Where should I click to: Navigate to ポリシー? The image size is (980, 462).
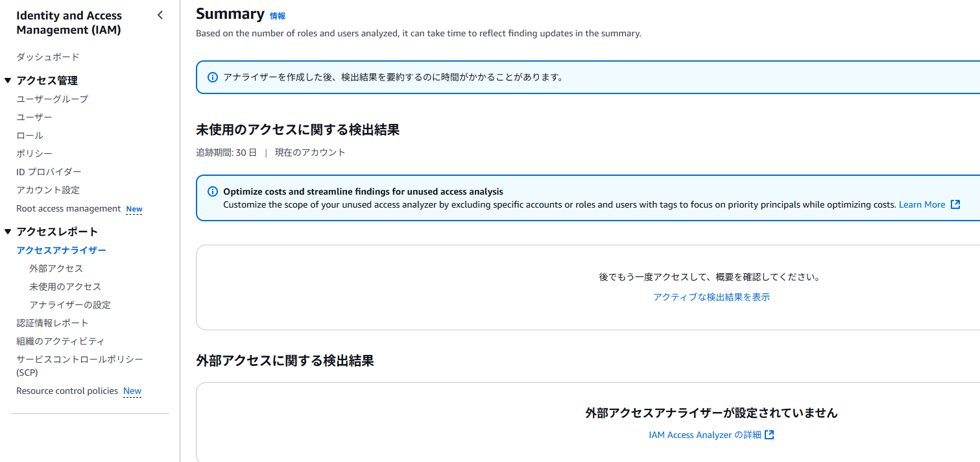[34, 153]
